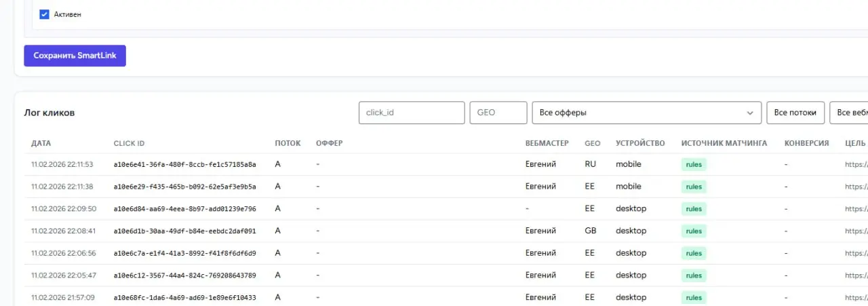The image size is (868, 306).
Task: Click the date 11.02.2026 22:09:50
Action: pos(64,209)
